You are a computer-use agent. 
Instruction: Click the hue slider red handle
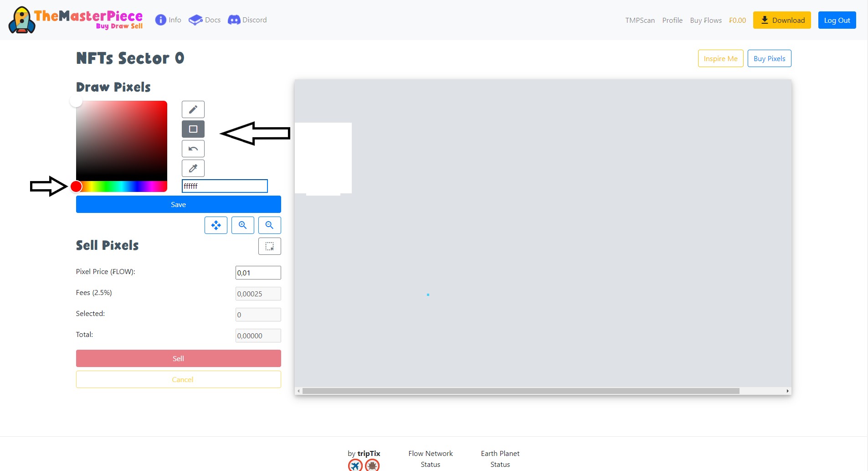point(76,186)
